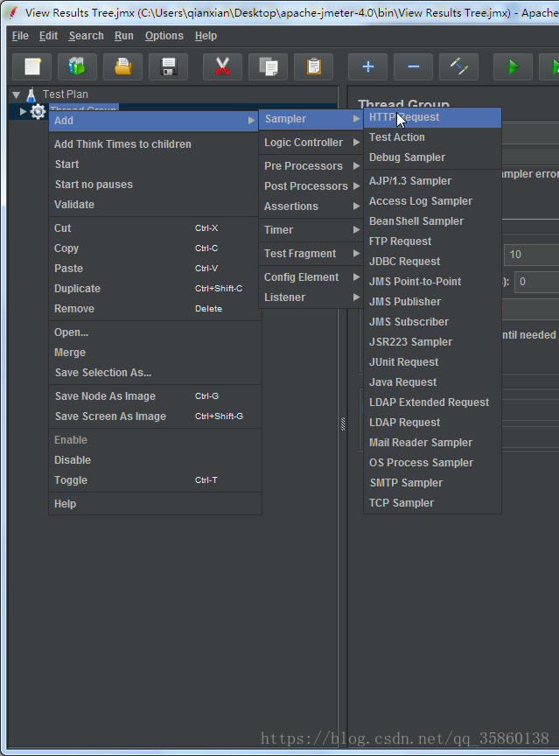
Task: Expand the Add submenu
Action: (x=154, y=121)
